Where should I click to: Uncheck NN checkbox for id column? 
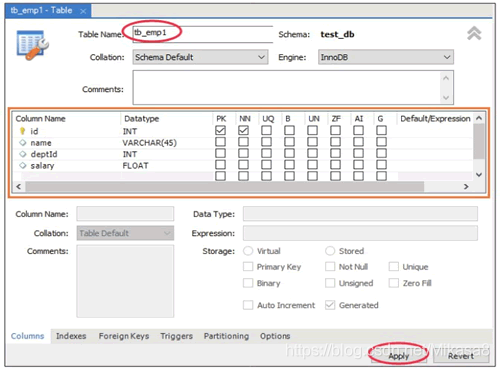coord(243,130)
